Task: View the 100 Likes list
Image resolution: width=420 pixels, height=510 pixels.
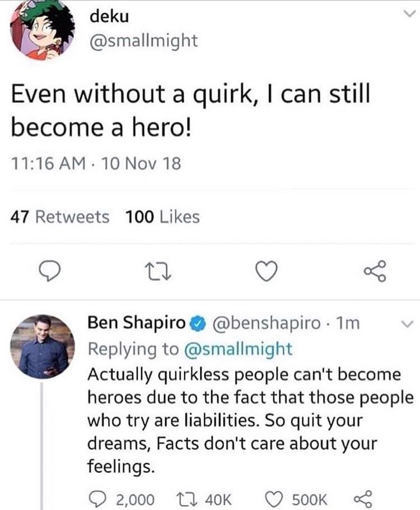Action: tap(162, 217)
